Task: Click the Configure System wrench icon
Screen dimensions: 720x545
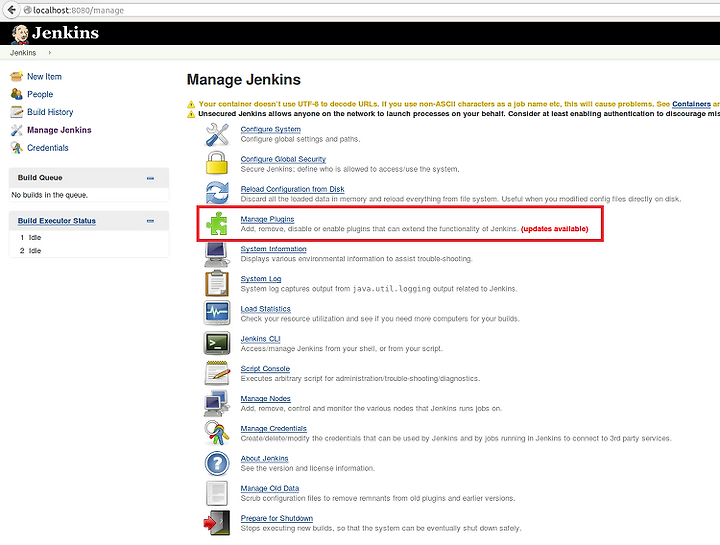Action: [x=217, y=135]
